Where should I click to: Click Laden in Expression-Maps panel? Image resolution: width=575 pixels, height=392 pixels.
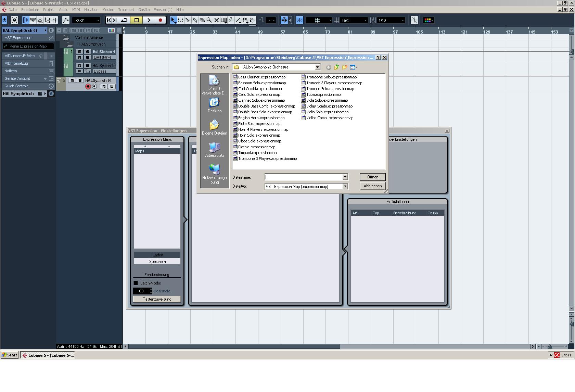(x=157, y=255)
